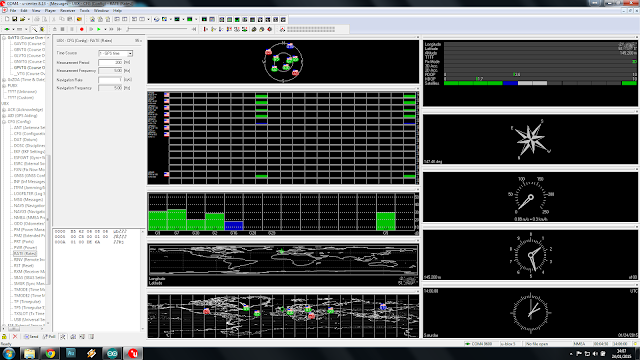Click the Poll button
Viewport: 640px width, 360px height.
[x=49, y=337]
